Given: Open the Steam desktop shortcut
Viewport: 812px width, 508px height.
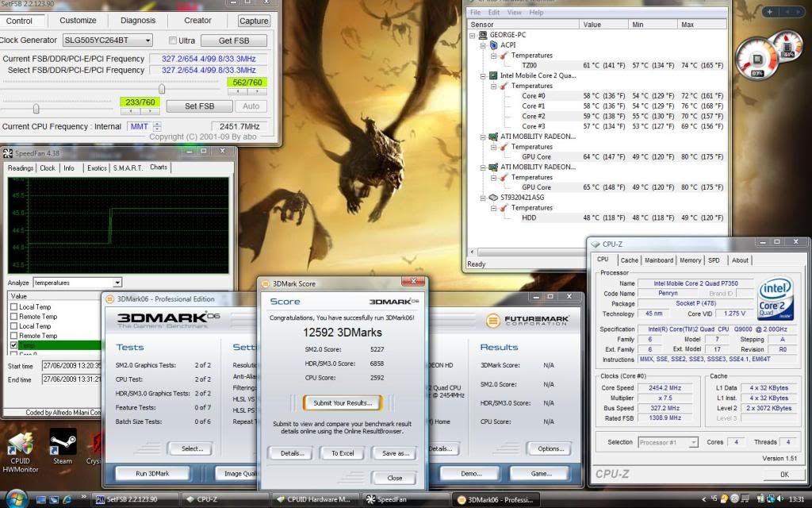Looking at the screenshot, I should pos(63,448).
